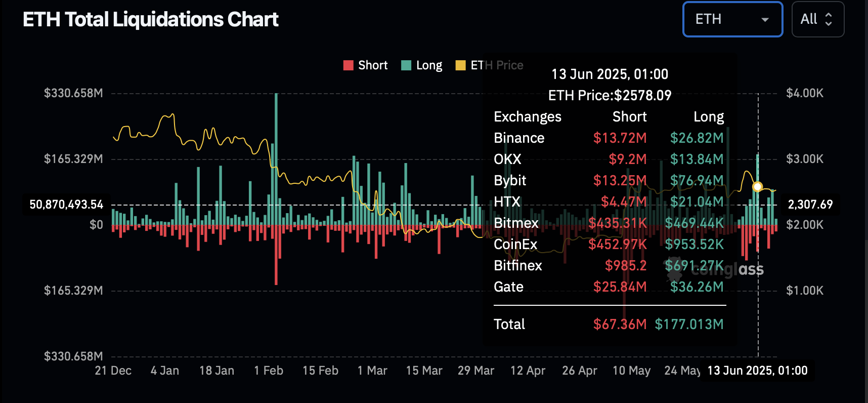Expand the All time range selector
Image resolution: width=868 pixels, height=403 pixels.
817,19
